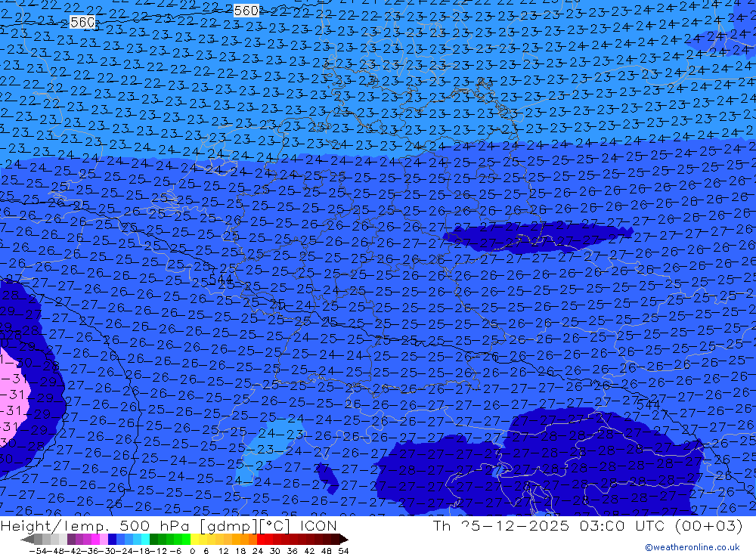Select the cyan -18 legend swatch
The image size is (756, 554).
144,539
